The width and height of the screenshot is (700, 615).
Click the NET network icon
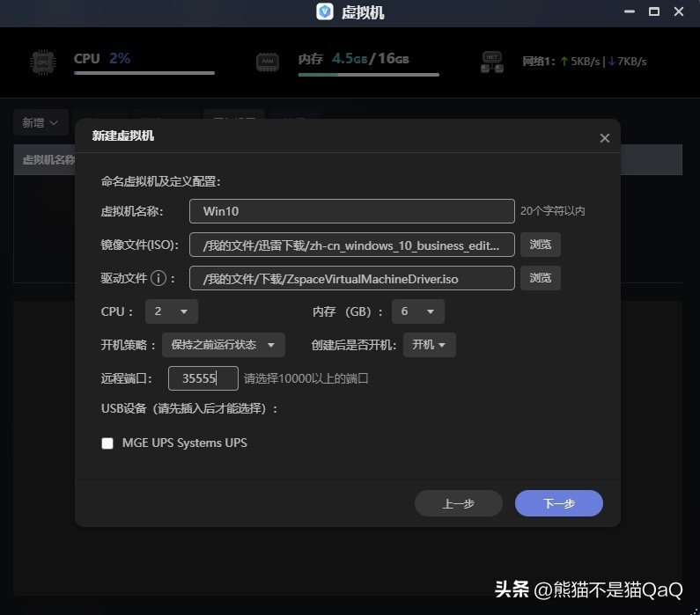[492, 62]
